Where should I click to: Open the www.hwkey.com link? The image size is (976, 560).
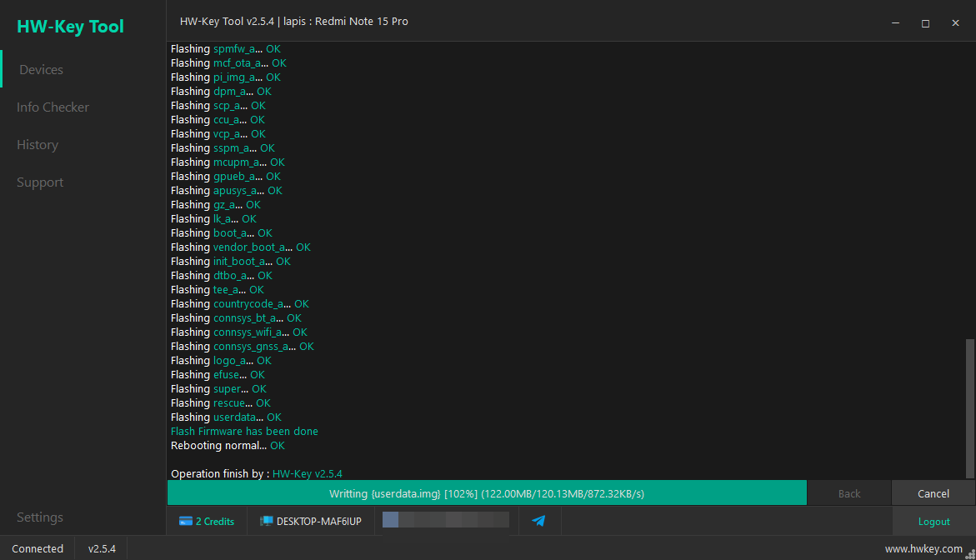[x=923, y=549]
